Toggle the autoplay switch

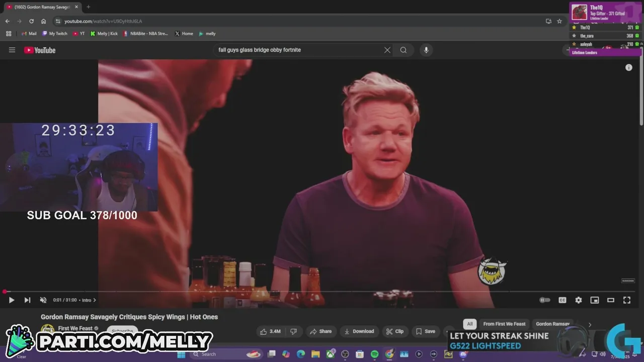(545, 300)
